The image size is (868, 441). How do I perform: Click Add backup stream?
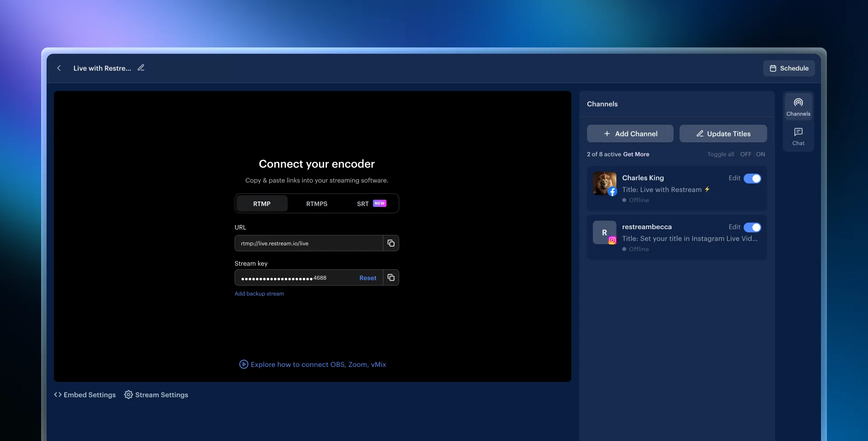pyautogui.click(x=259, y=293)
